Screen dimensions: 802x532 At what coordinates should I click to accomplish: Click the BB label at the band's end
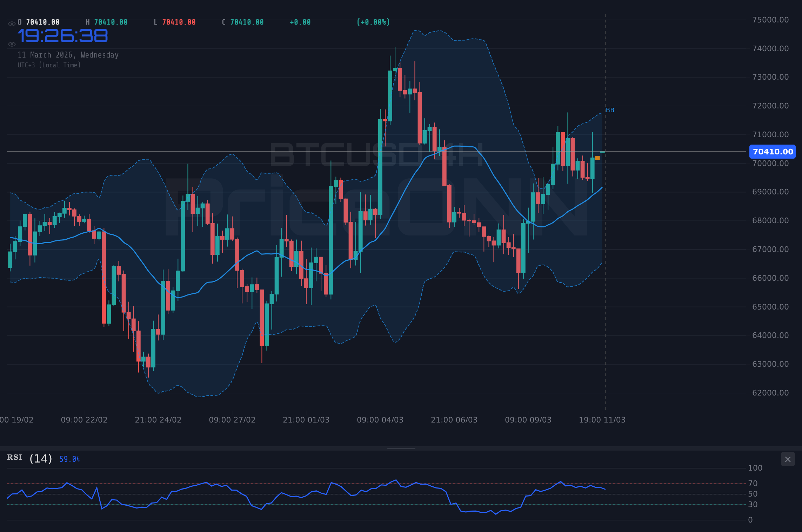click(610, 110)
